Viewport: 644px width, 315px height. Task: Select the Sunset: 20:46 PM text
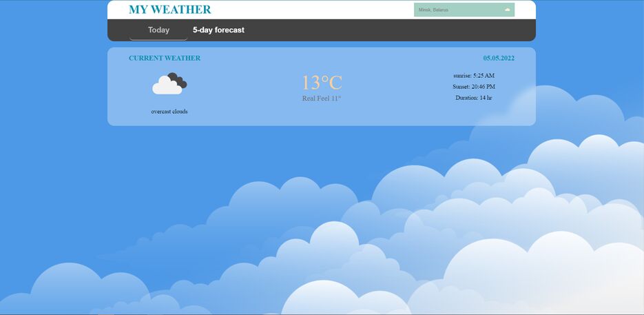coord(474,87)
